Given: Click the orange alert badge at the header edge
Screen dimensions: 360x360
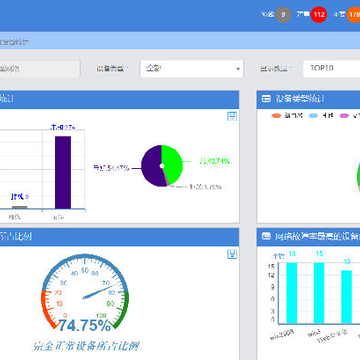Looking at the screenshot, I should (x=353, y=15).
